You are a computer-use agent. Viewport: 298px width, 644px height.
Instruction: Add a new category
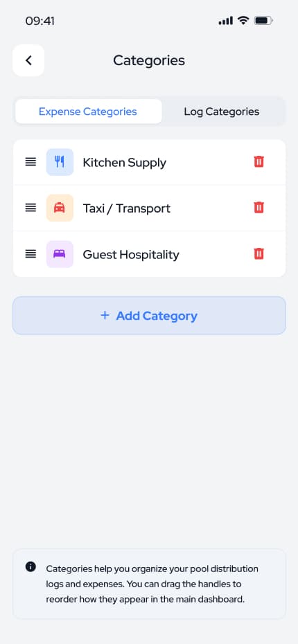click(149, 316)
